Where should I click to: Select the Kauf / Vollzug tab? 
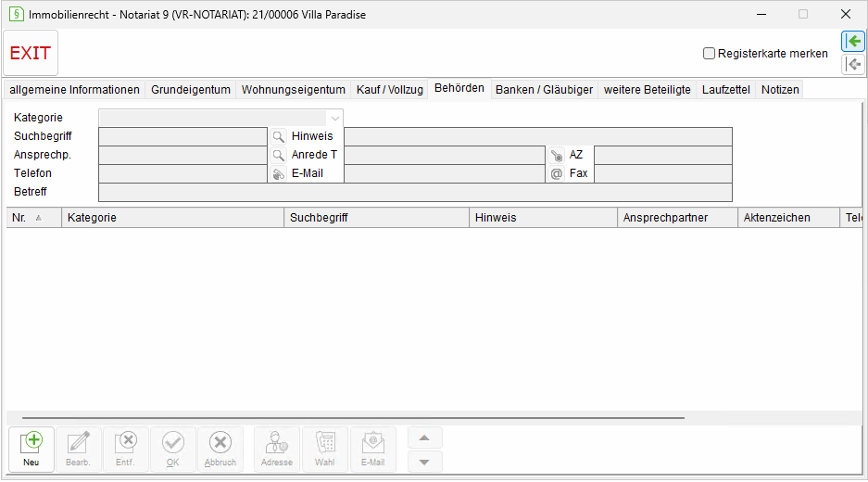click(x=390, y=90)
